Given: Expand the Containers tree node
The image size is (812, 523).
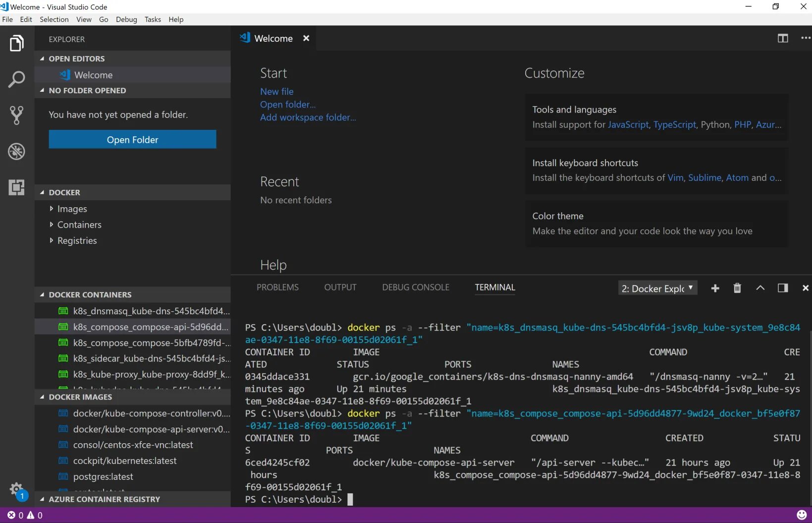Looking at the screenshot, I should (x=51, y=225).
